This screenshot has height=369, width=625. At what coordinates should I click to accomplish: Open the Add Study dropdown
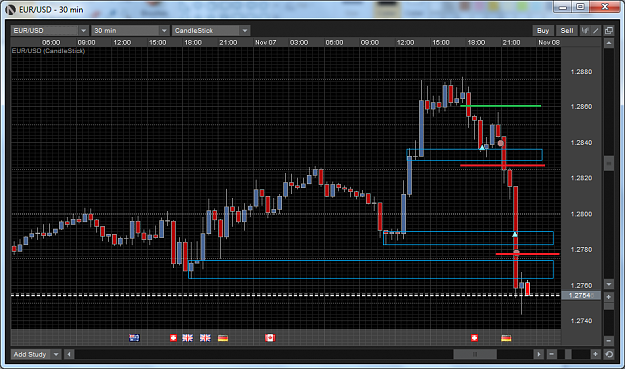pos(36,354)
